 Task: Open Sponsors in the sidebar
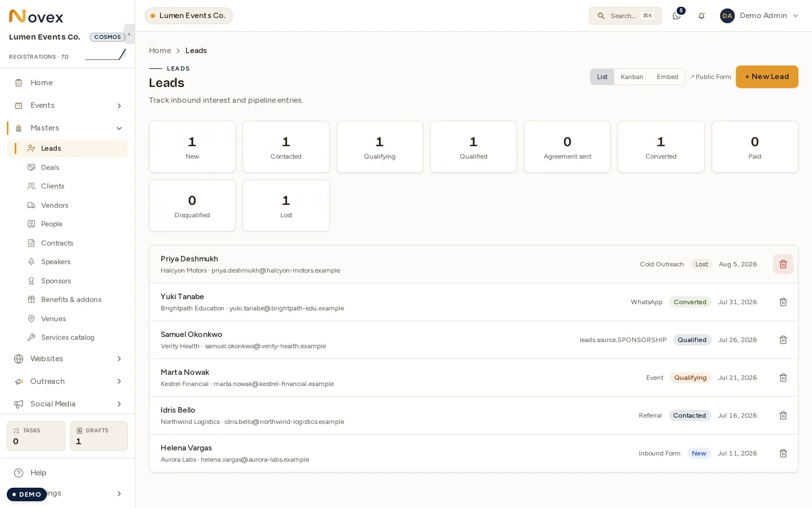coord(68,281)
